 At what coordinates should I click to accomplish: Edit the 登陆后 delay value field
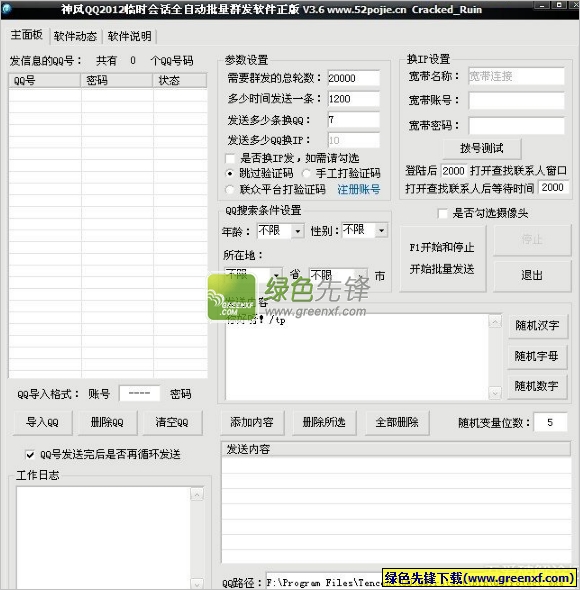(x=453, y=171)
